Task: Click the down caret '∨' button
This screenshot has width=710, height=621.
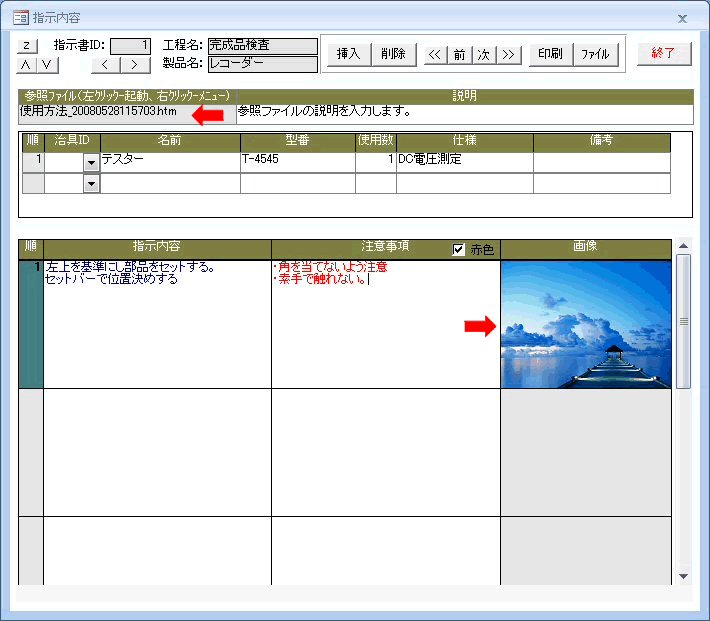Action: click(48, 65)
